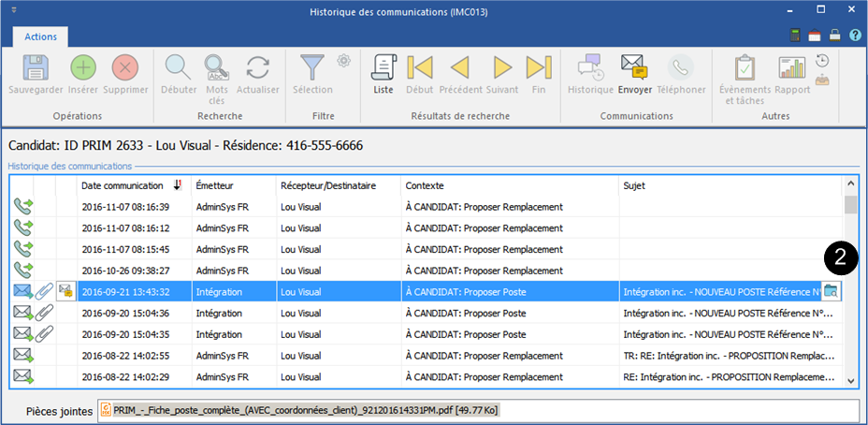868x425 pixels.
Task: Jump to Fin of search results
Action: (539, 68)
